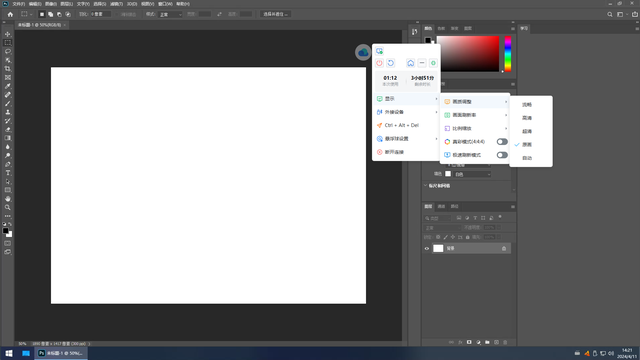Expand the 外接设备 submenu
The image size is (640, 360).
click(x=407, y=112)
